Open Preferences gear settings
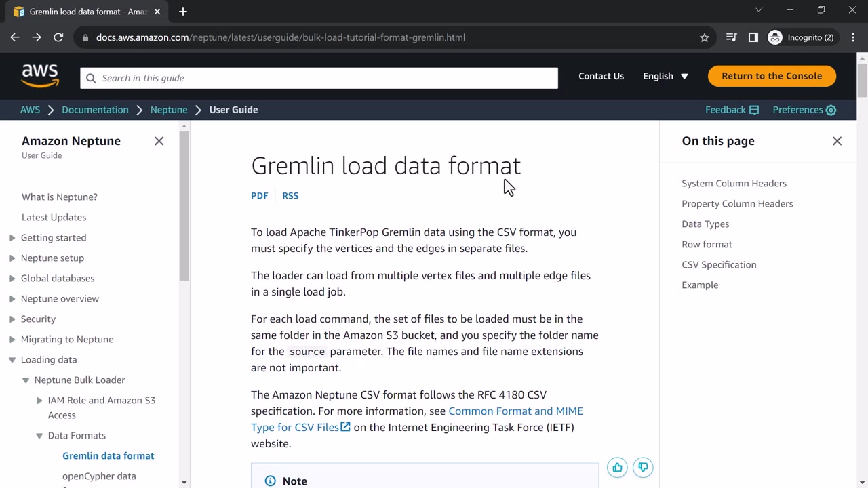Image resolution: width=868 pixels, height=488 pixels. tap(804, 110)
